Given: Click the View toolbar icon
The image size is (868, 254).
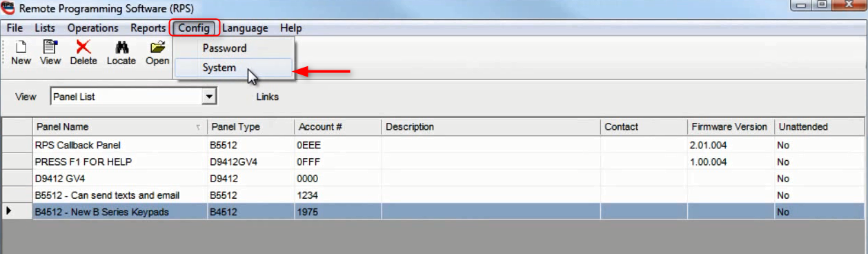Looking at the screenshot, I should (50, 52).
